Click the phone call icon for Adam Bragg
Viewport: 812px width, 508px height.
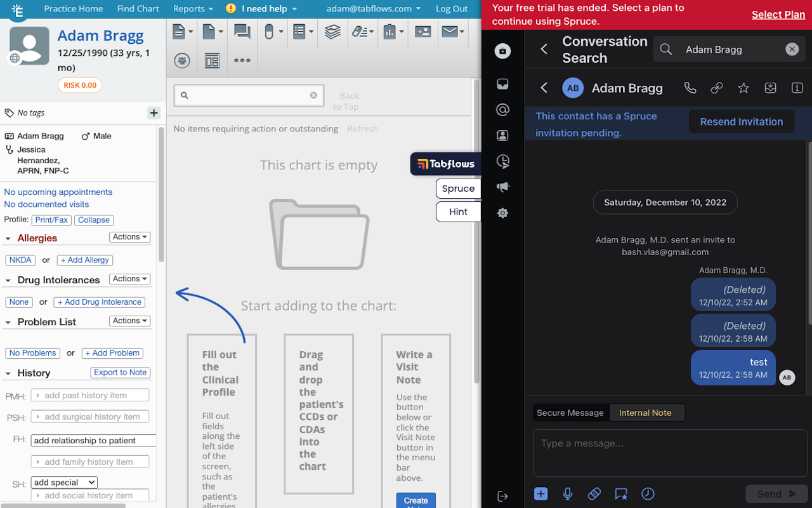coord(690,88)
